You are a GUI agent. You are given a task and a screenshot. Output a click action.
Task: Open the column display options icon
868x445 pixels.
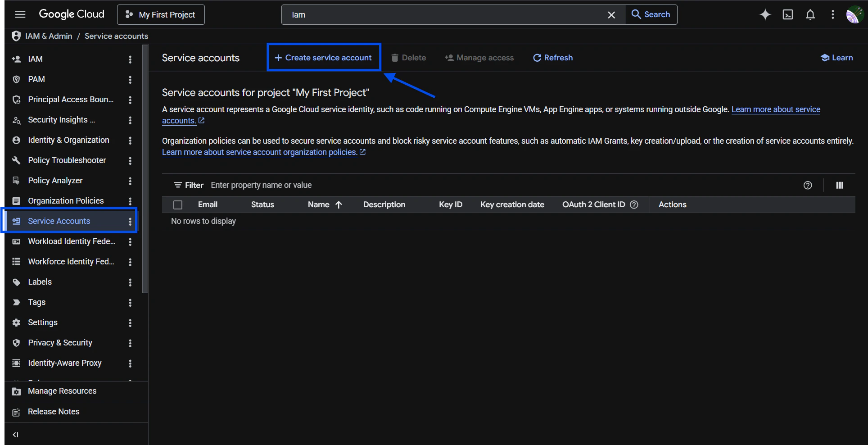(x=840, y=185)
